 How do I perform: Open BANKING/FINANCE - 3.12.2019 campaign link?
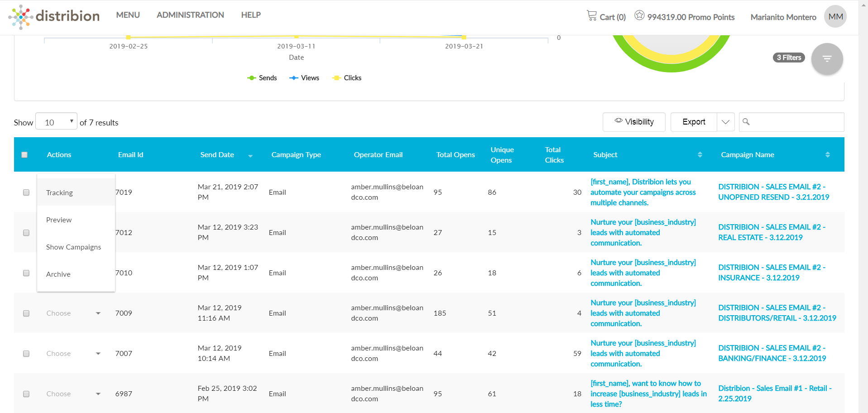[x=772, y=353]
